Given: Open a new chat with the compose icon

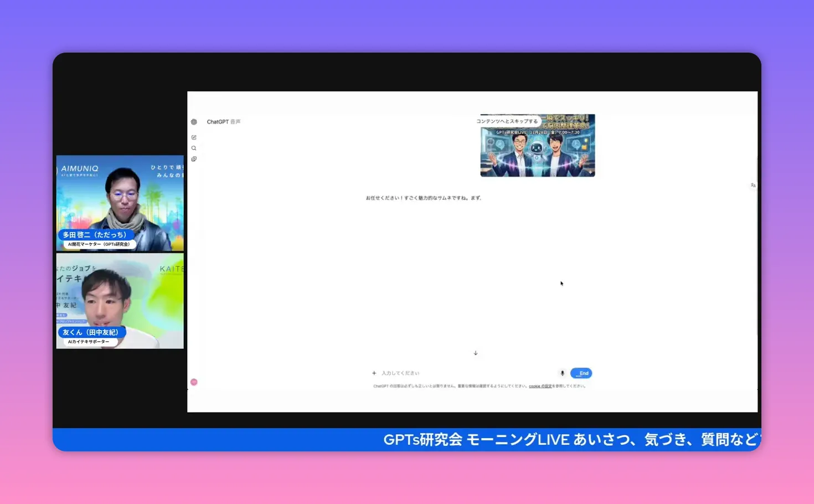Looking at the screenshot, I should click(x=194, y=137).
